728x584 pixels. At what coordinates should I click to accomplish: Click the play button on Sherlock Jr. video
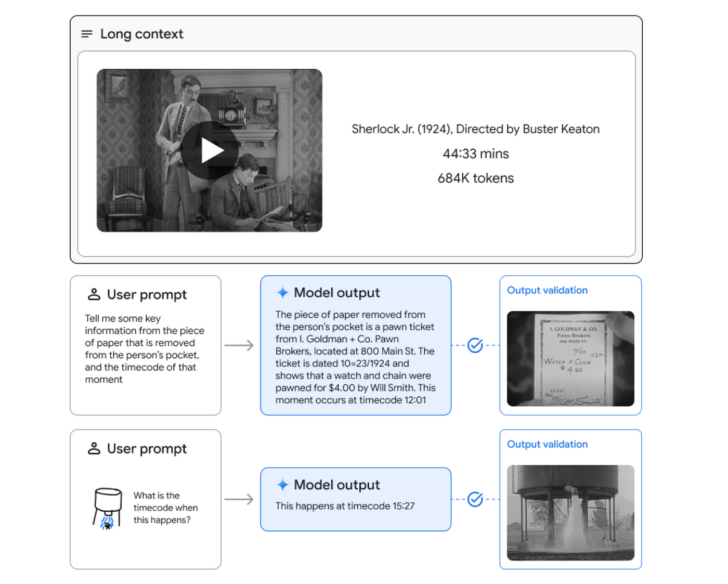click(210, 150)
